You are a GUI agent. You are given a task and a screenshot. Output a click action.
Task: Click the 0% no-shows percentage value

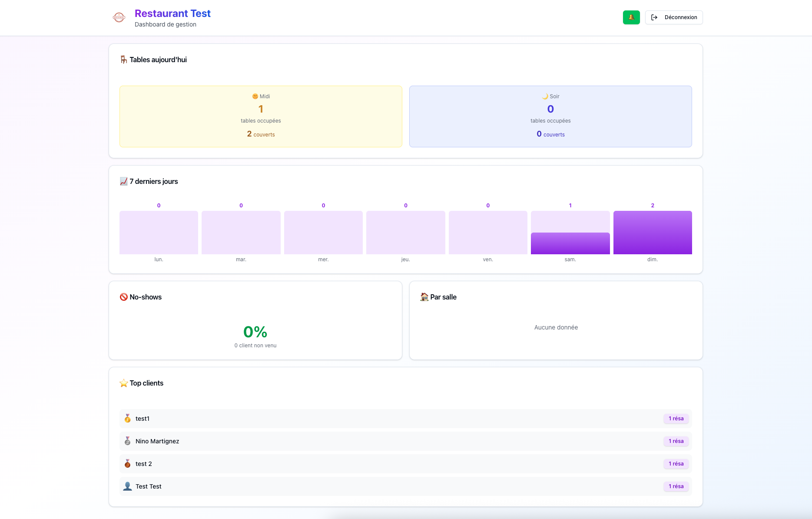255,332
